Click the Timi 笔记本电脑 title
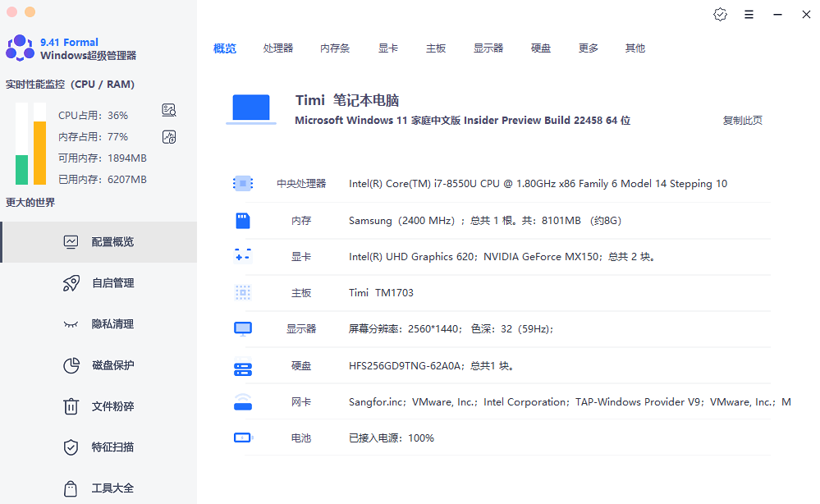The image size is (820, 504). [x=347, y=100]
